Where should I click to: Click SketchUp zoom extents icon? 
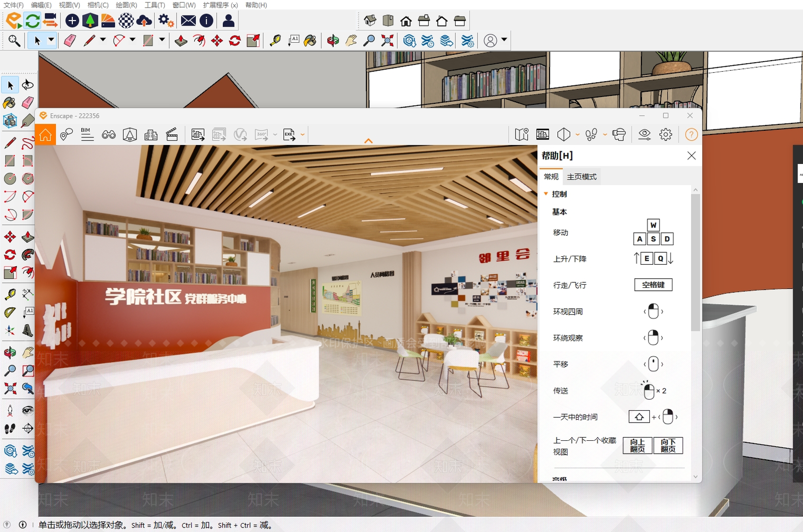(x=387, y=41)
